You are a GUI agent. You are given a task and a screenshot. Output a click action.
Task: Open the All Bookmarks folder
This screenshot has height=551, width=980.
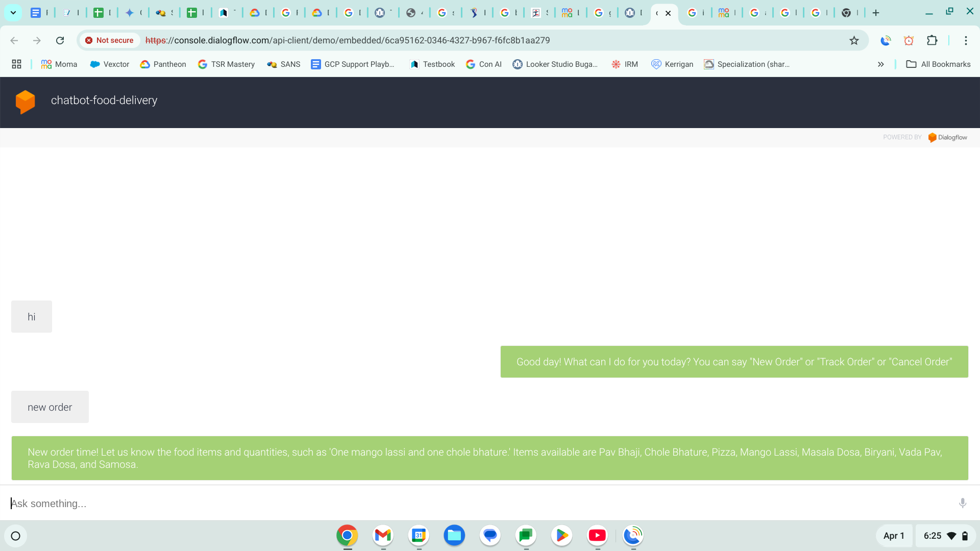tap(938, 64)
